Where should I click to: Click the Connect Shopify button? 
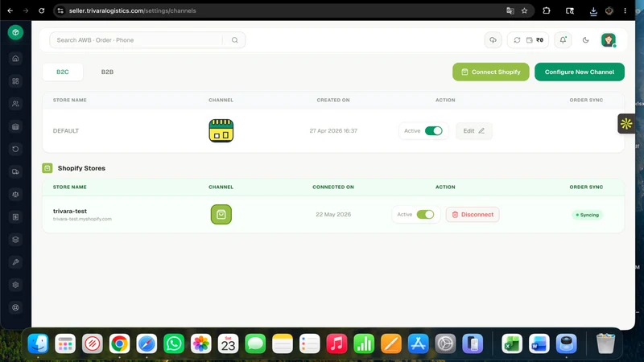coord(491,72)
